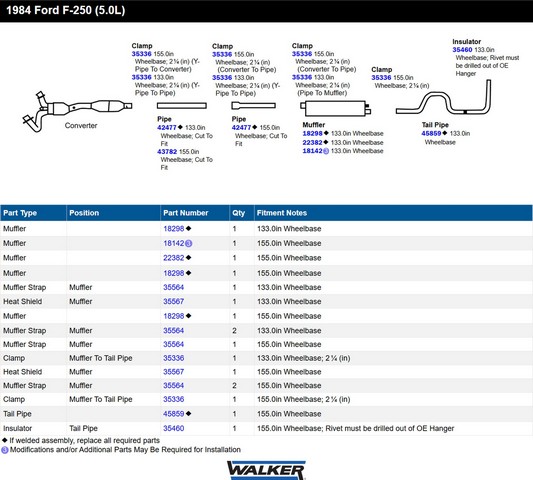Open Tail Pipe 45859 in the table
The image size is (533, 480).
[174, 414]
